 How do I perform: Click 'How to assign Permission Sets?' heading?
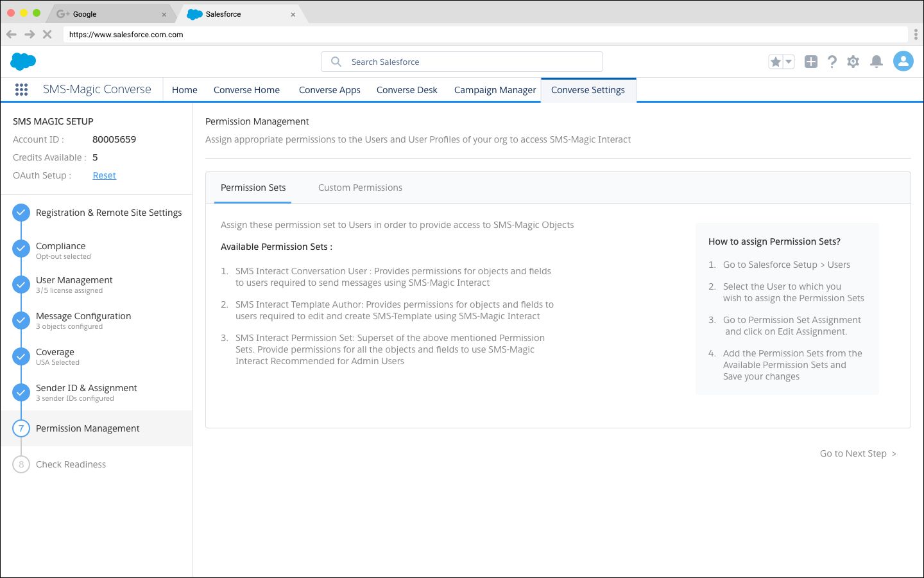[774, 241]
